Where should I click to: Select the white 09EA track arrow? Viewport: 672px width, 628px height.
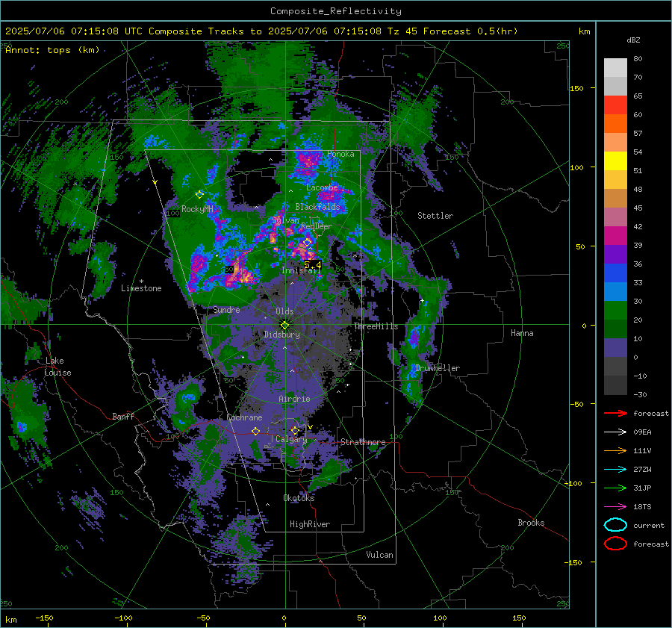point(615,432)
